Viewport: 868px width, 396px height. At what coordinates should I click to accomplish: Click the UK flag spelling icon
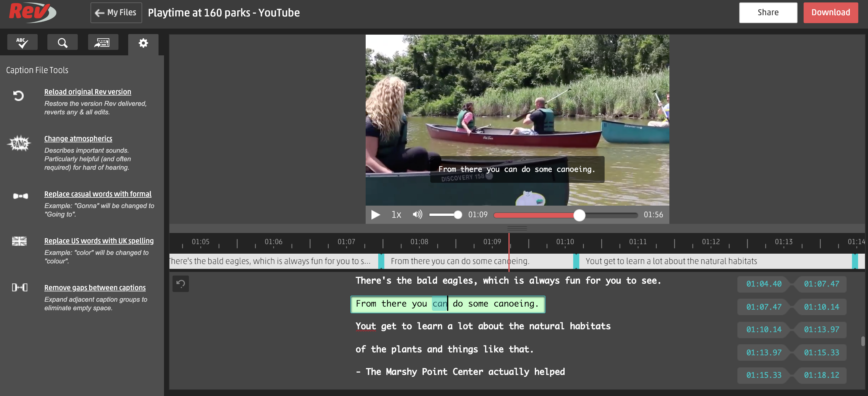(19, 241)
